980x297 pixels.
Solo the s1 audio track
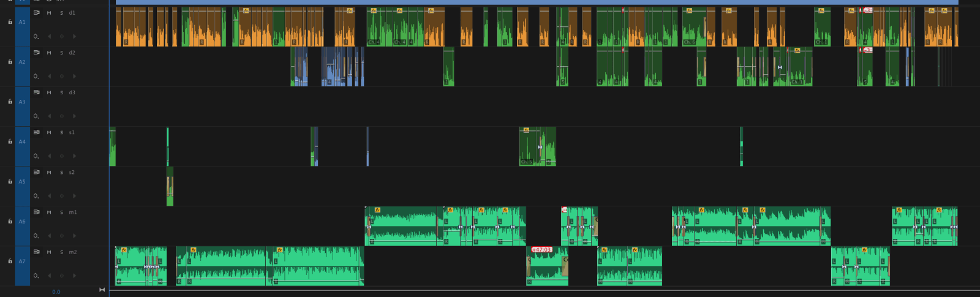61,132
